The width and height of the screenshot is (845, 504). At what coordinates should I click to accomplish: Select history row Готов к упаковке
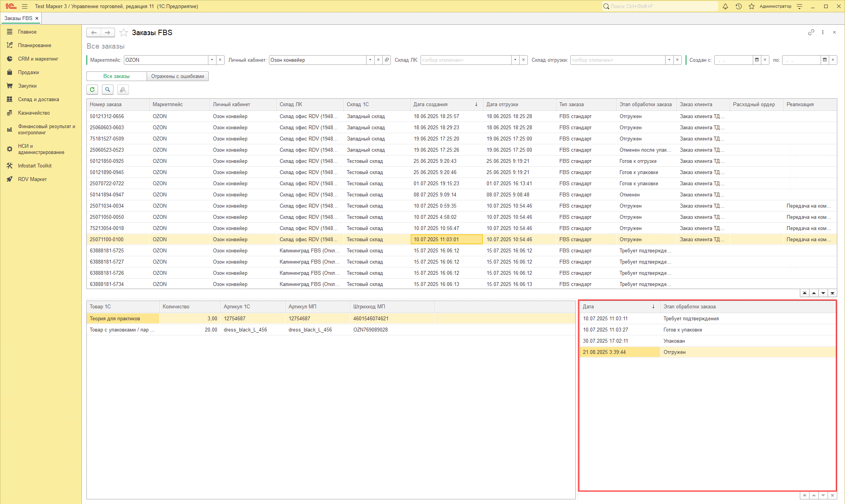coord(708,330)
